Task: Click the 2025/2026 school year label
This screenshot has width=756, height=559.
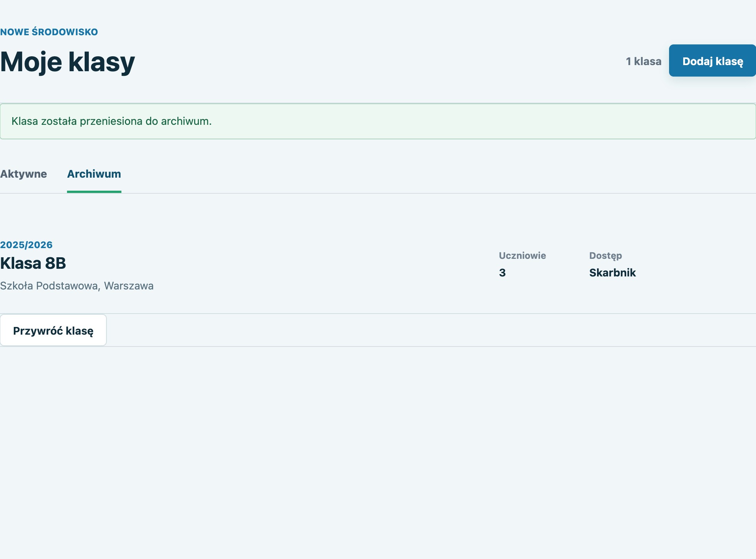Action: pos(26,245)
